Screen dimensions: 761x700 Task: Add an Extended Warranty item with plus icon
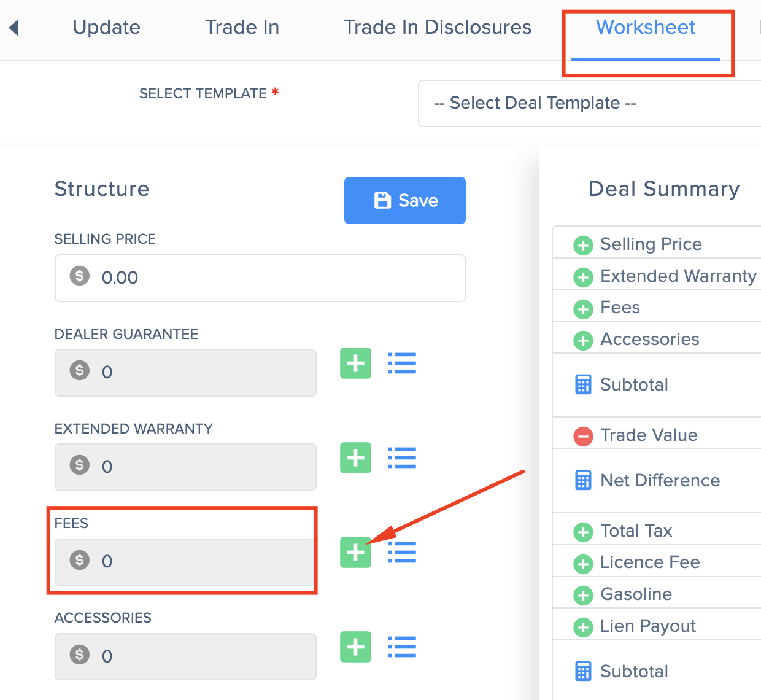click(356, 457)
